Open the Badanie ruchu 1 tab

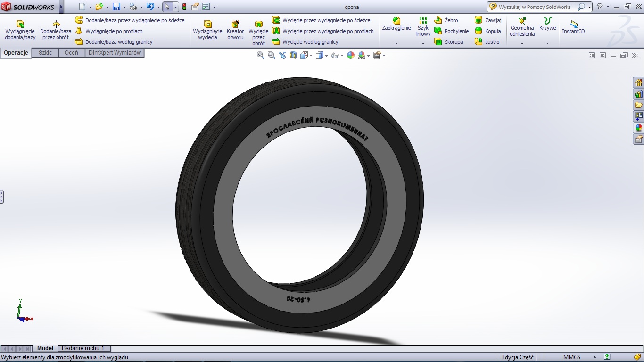[x=83, y=348]
